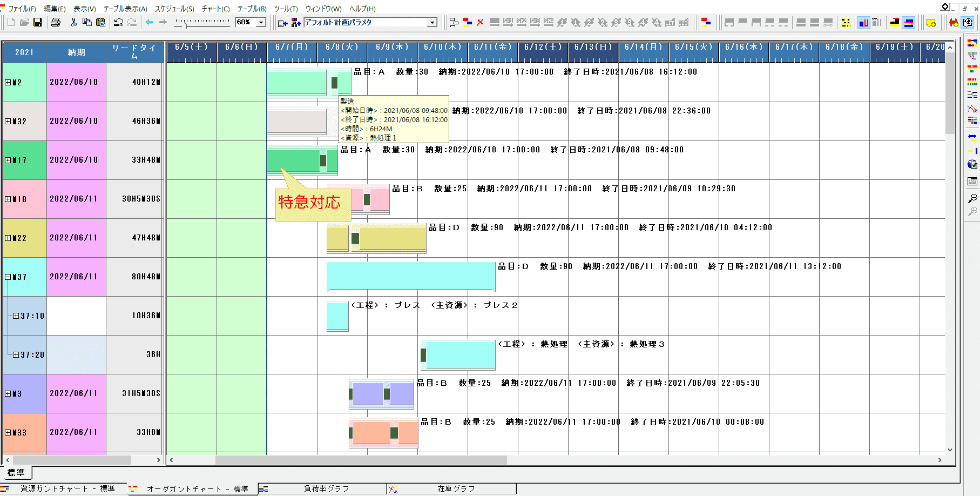This screenshot has width=980, height=496.
Task: Expand order row M17
Action: [8, 160]
